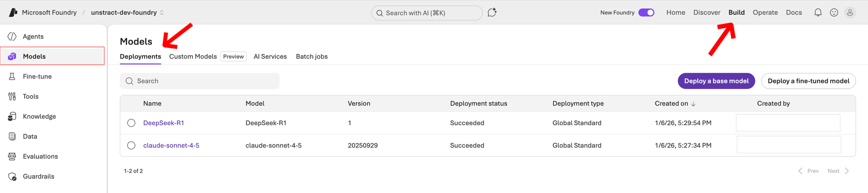This screenshot has width=868, height=193.
Task: Click the 1-2 of 2 pagination text
Action: coord(133,171)
